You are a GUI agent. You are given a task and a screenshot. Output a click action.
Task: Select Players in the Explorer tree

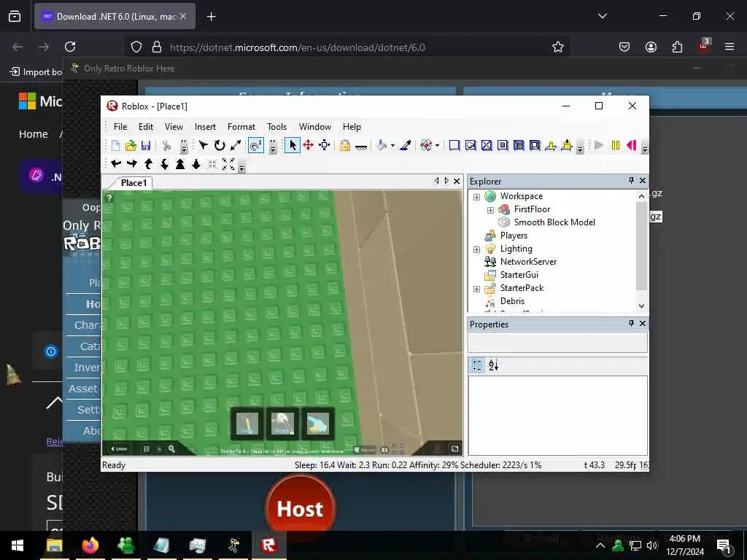[514, 236]
